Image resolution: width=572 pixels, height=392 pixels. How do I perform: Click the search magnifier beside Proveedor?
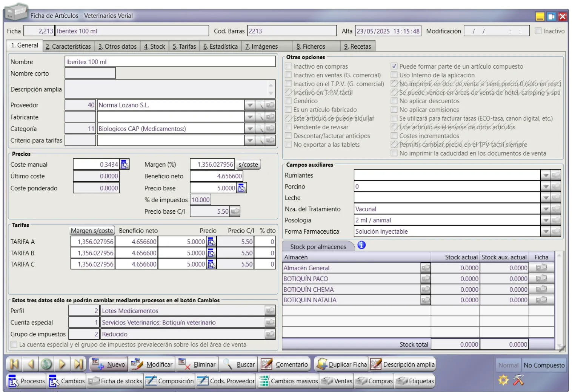click(260, 105)
